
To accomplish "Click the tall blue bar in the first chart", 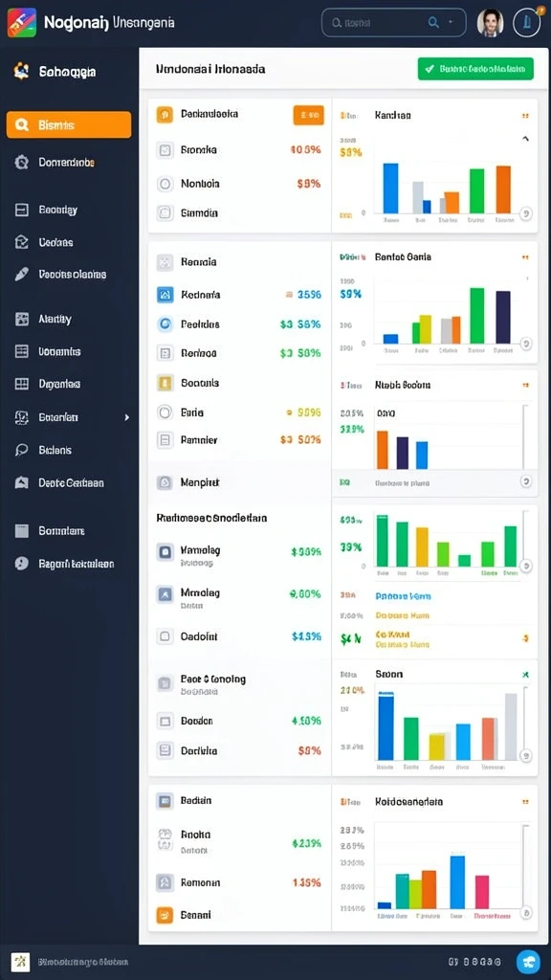I will pos(390,189).
